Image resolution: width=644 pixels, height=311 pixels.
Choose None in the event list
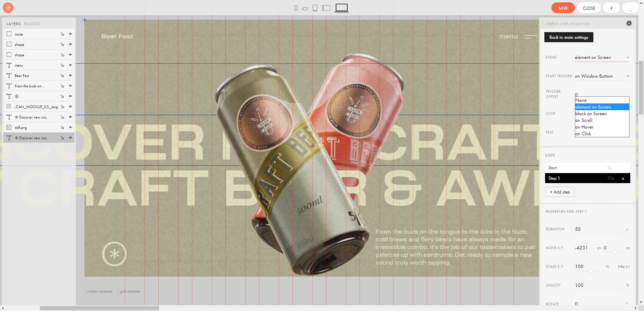(x=602, y=100)
